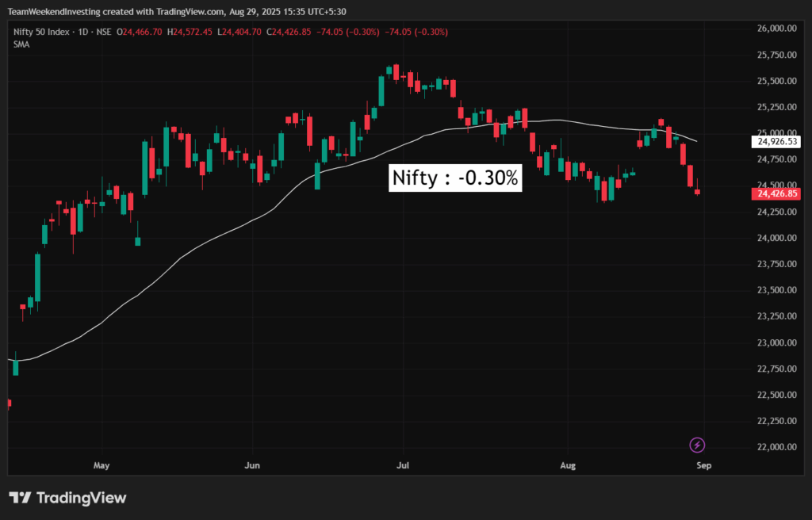
Task: Click the 22,000.00 price axis label
Action: click(777, 447)
